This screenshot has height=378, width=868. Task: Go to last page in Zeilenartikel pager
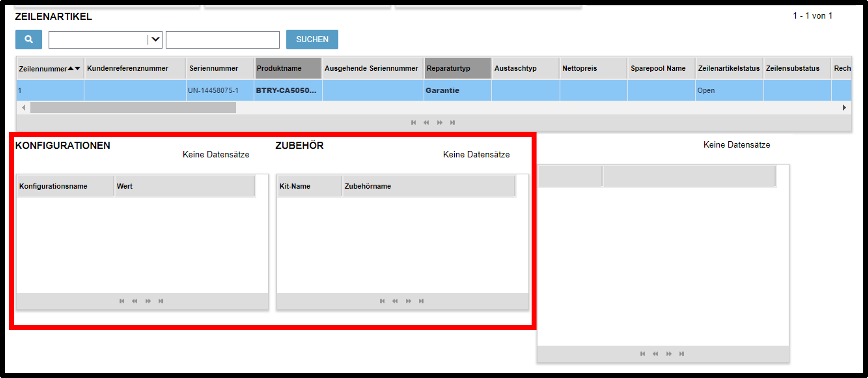tap(452, 123)
